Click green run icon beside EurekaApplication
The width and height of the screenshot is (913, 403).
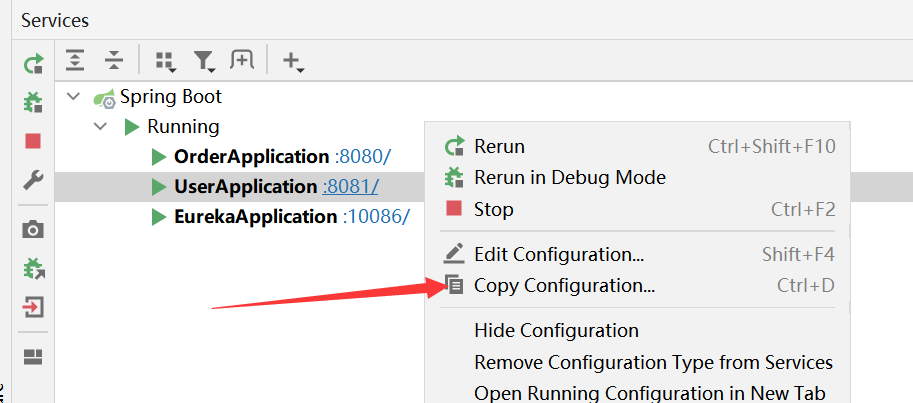point(159,217)
